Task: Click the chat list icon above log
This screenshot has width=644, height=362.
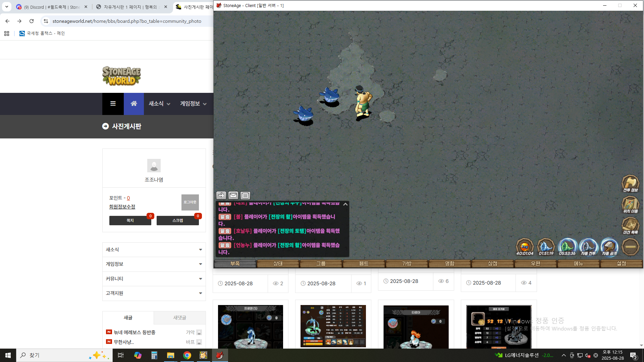Action: (x=245, y=195)
